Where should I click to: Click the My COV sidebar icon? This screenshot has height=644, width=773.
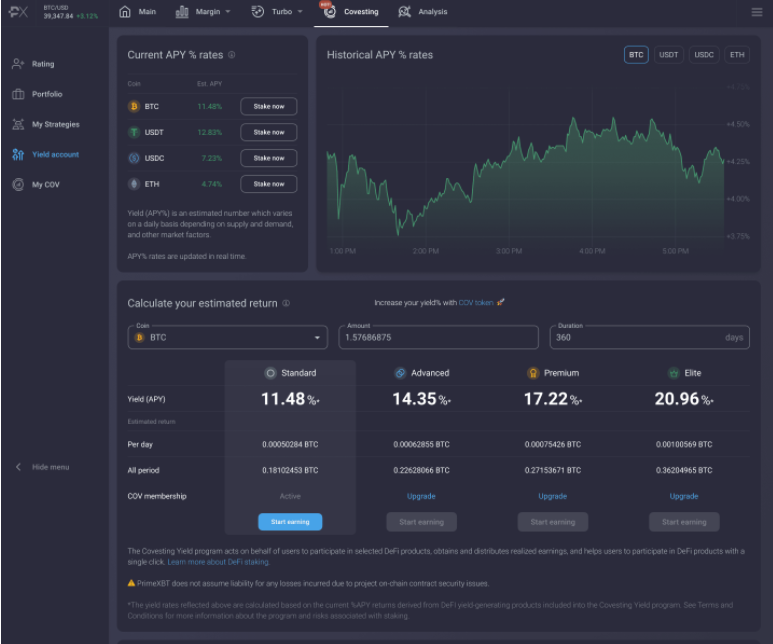18,184
